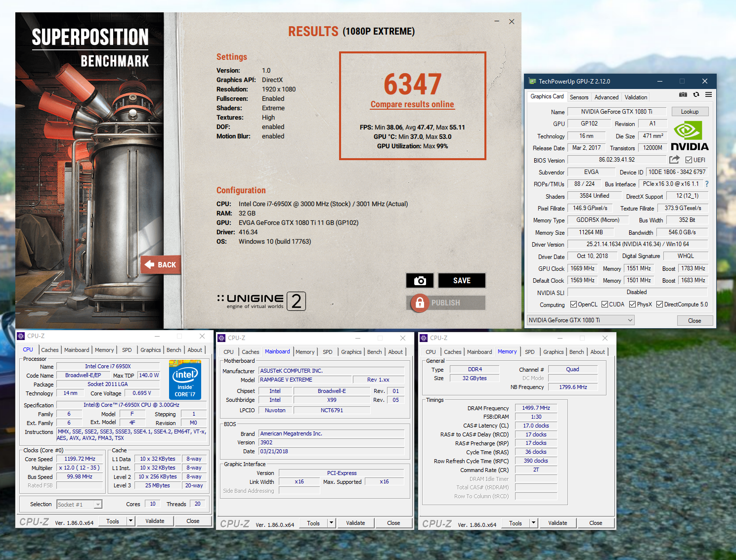
Task: Click the Core Speed value 1199.72 MHz
Action: pos(80,459)
